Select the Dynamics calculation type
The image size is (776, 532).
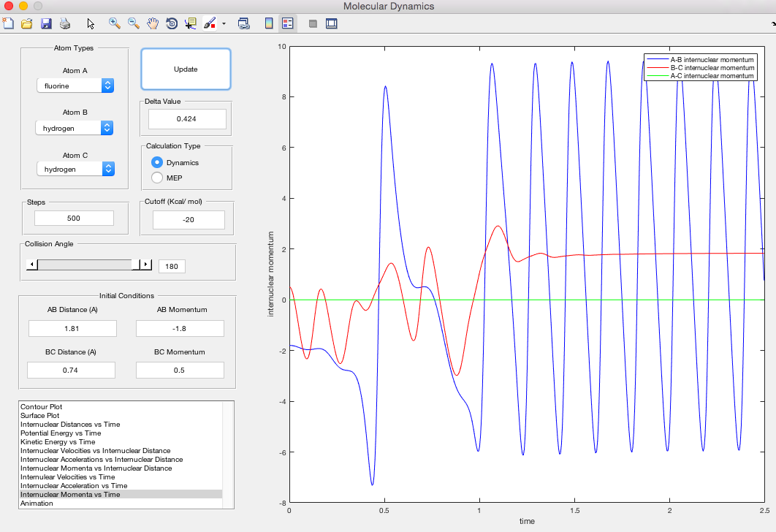point(157,162)
